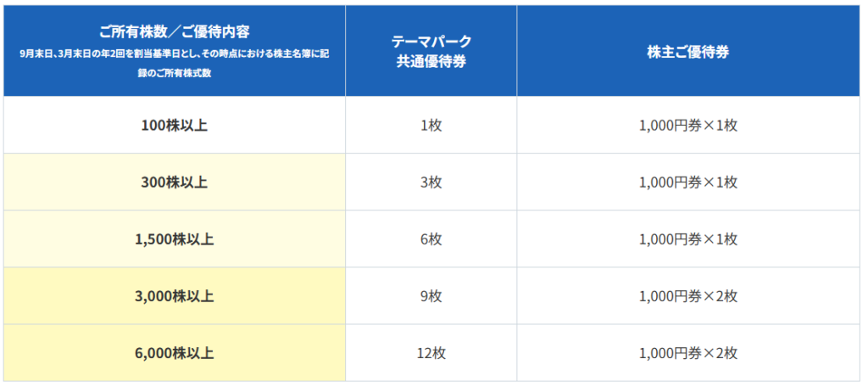The width and height of the screenshot is (868, 387).
Task: Click the テーマパーク header text
Action: coord(431,41)
